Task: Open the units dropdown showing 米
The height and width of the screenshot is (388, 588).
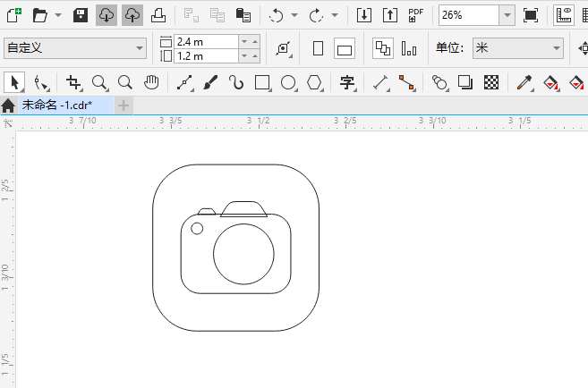Action: tap(518, 48)
